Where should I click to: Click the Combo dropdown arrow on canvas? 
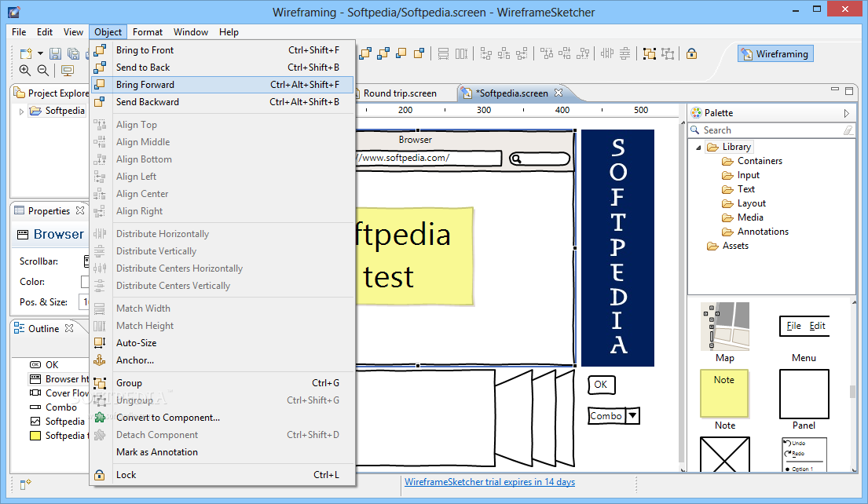(632, 415)
